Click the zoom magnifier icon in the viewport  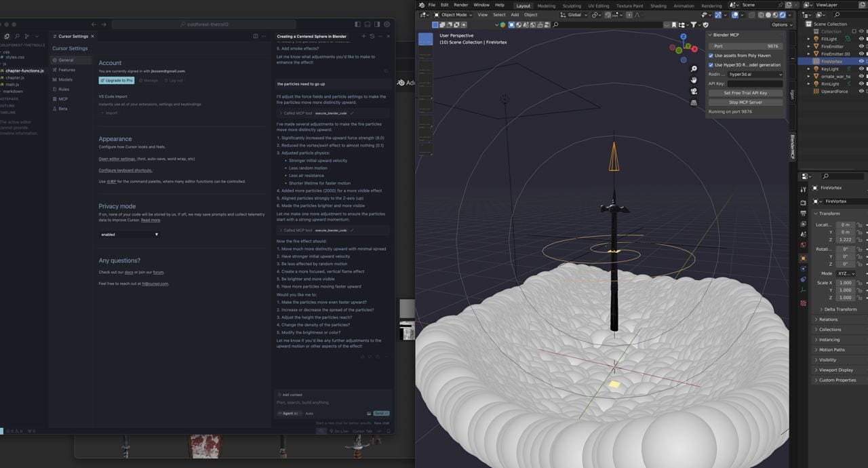(694, 69)
